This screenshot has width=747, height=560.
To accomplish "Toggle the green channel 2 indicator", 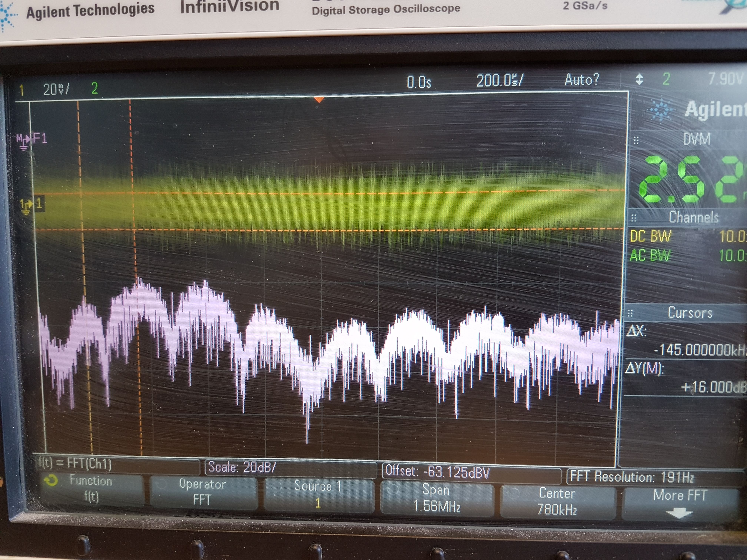I will 94,89.
